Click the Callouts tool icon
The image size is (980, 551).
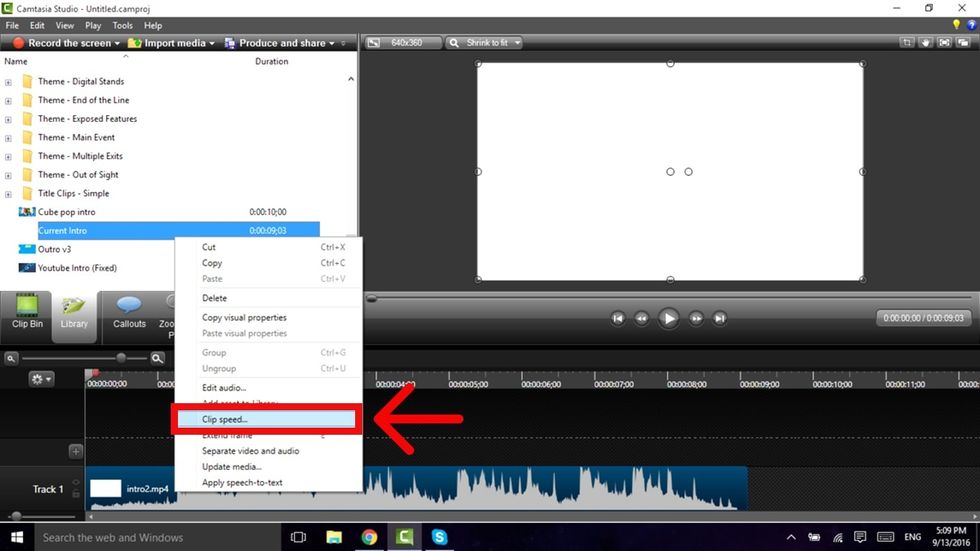click(x=129, y=310)
